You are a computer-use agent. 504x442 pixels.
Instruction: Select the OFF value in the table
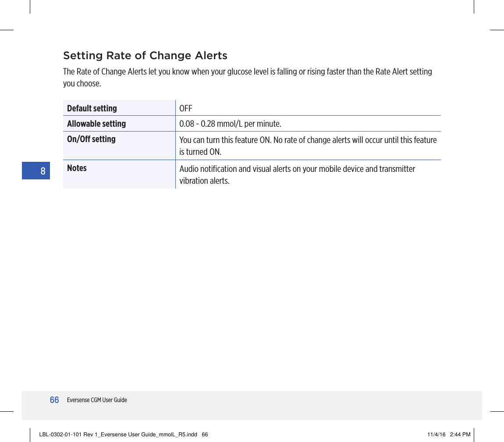[185, 108]
